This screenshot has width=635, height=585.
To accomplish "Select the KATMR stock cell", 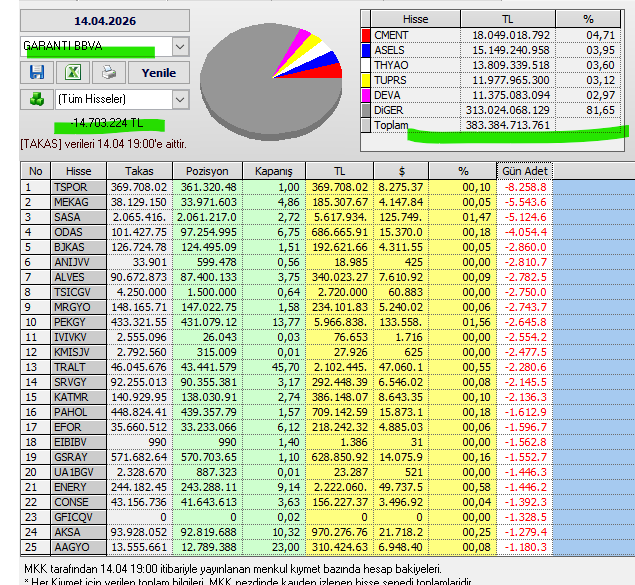I will point(79,397).
